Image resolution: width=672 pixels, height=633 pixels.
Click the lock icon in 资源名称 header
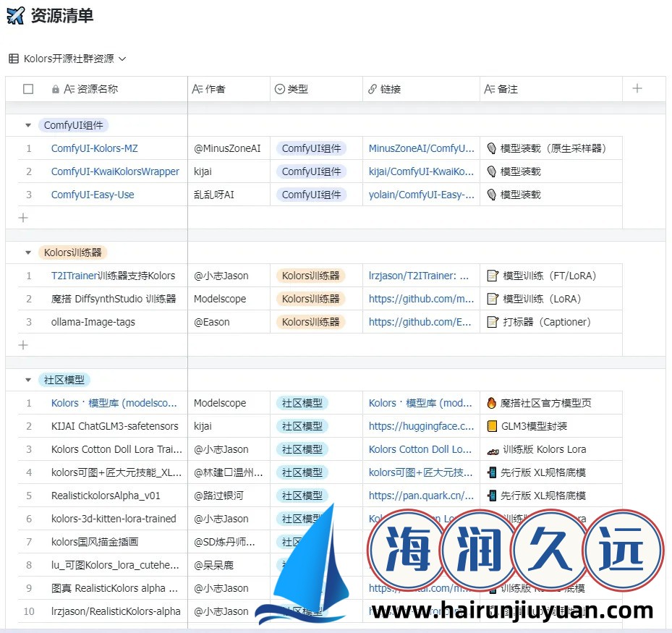[55, 89]
